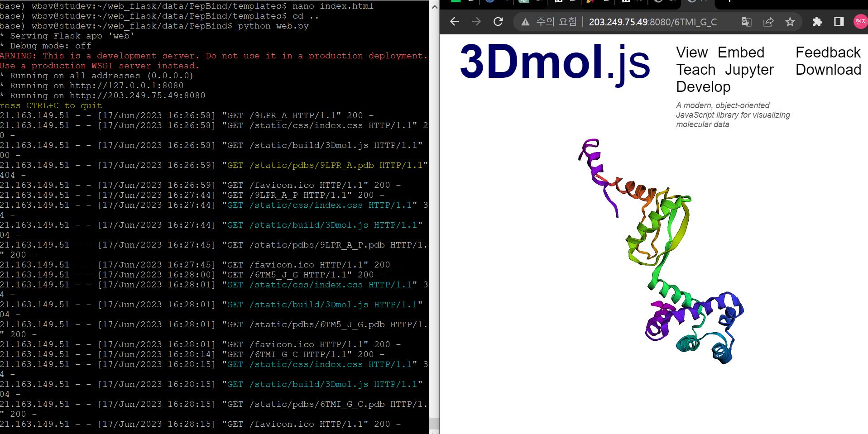Open the Teach link
This screenshot has height=434, width=868.
(695, 70)
